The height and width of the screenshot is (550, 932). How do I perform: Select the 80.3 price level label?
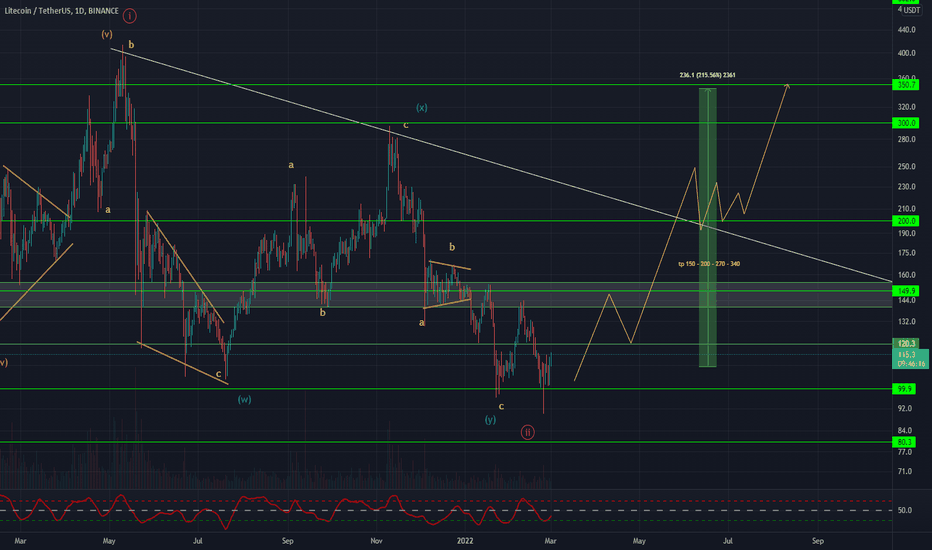coord(904,442)
